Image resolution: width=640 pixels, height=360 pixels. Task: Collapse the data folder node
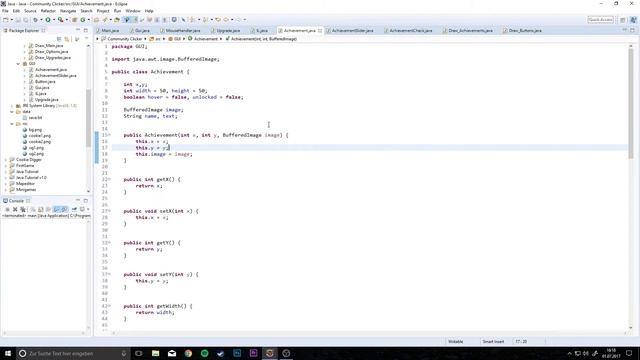[12, 111]
